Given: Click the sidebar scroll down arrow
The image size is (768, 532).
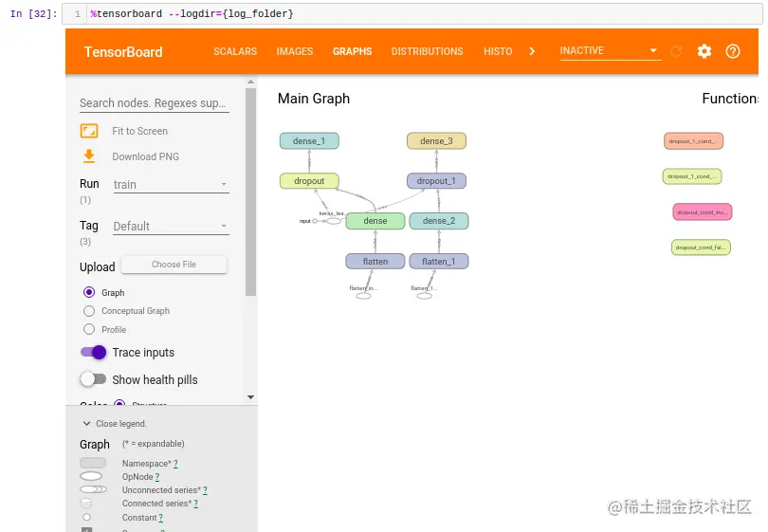Looking at the screenshot, I should (x=250, y=397).
